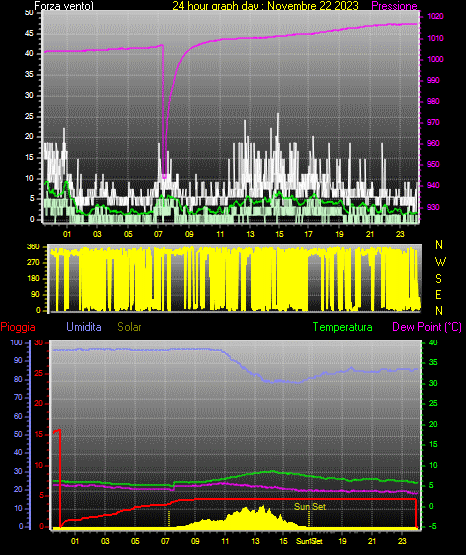Click the '970' pressure axis value
This screenshot has height=555, width=466.
[433, 122]
